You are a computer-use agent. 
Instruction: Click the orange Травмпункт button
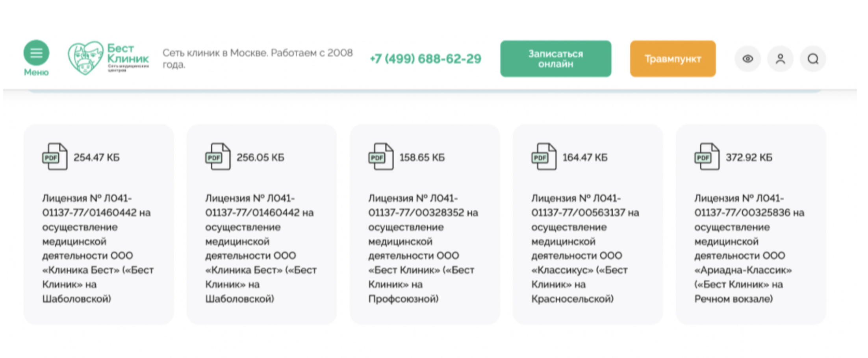673,59
